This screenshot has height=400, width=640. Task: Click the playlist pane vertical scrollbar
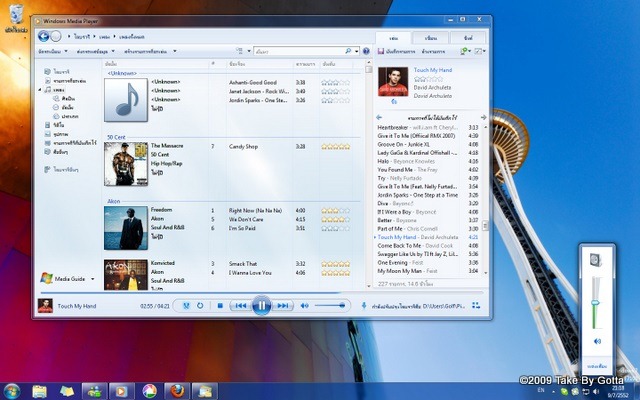tap(486, 200)
